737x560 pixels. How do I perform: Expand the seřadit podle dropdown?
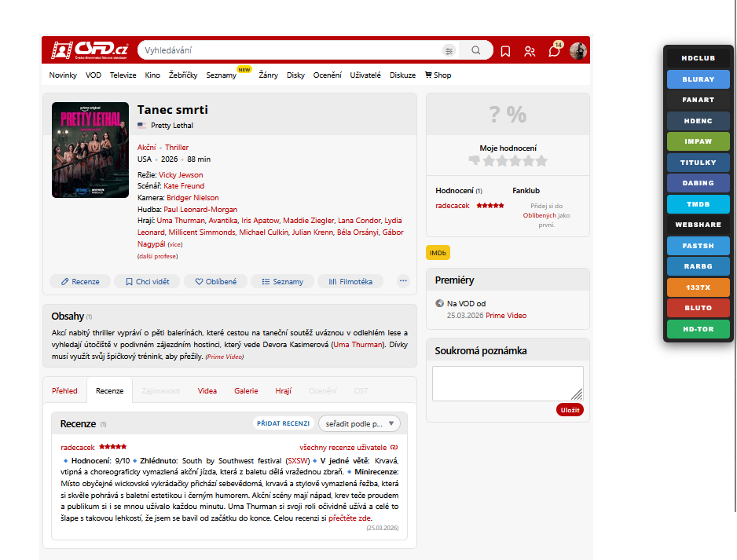(359, 424)
